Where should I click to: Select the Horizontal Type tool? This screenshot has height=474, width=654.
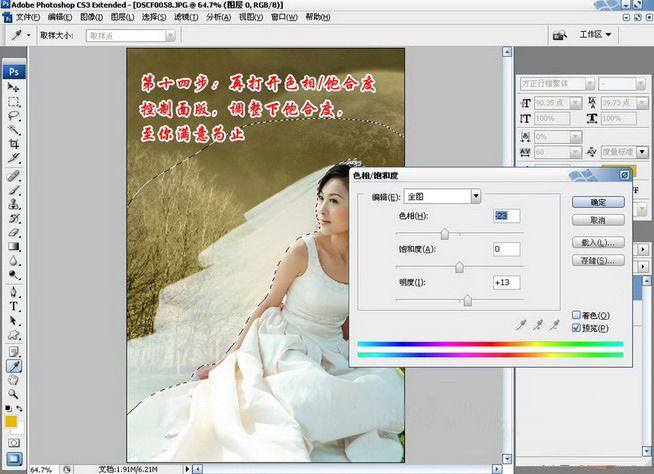(x=14, y=306)
